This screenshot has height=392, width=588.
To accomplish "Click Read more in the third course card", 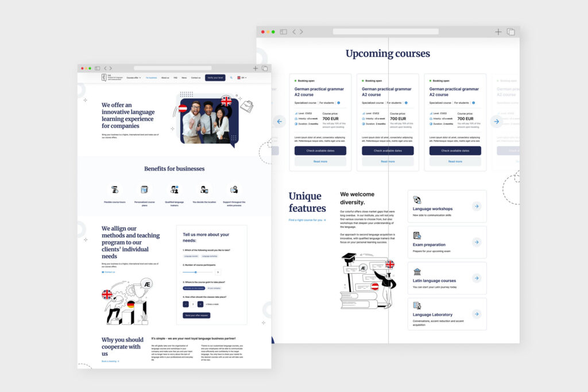I will tap(455, 161).
